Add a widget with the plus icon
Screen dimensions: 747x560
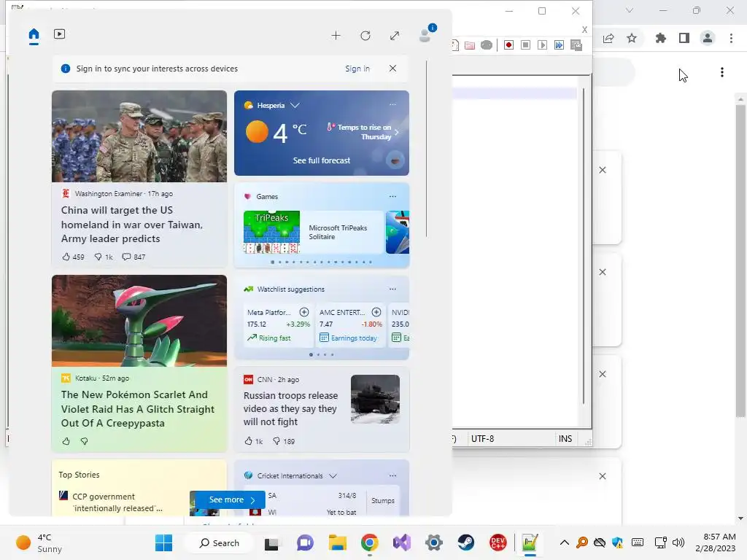336,36
